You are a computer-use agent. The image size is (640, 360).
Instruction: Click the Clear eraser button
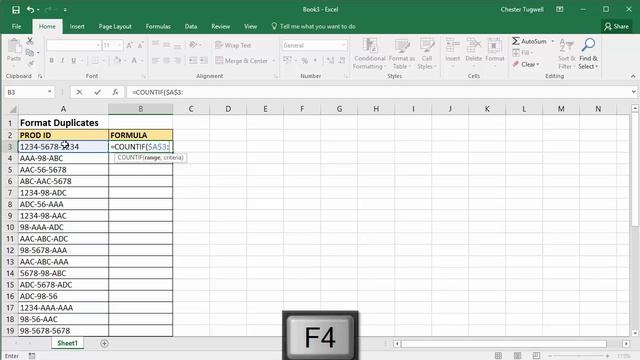click(x=526, y=64)
